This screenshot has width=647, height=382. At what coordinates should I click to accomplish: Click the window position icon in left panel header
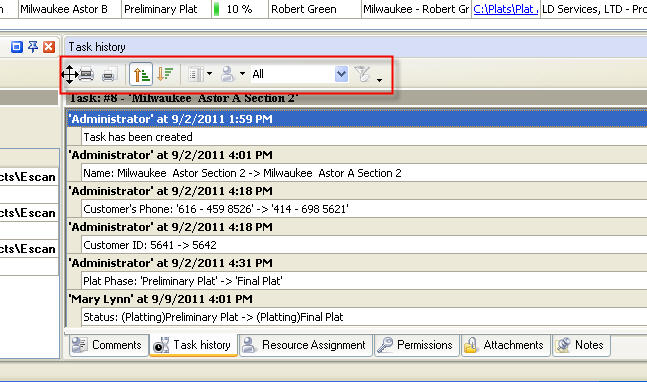(x=17, y=47)
